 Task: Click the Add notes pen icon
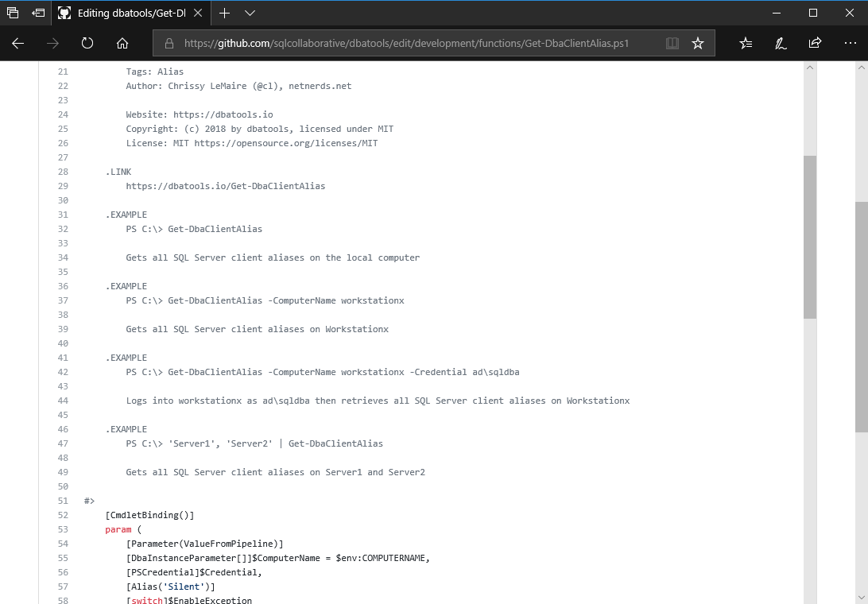click(781, 44)
